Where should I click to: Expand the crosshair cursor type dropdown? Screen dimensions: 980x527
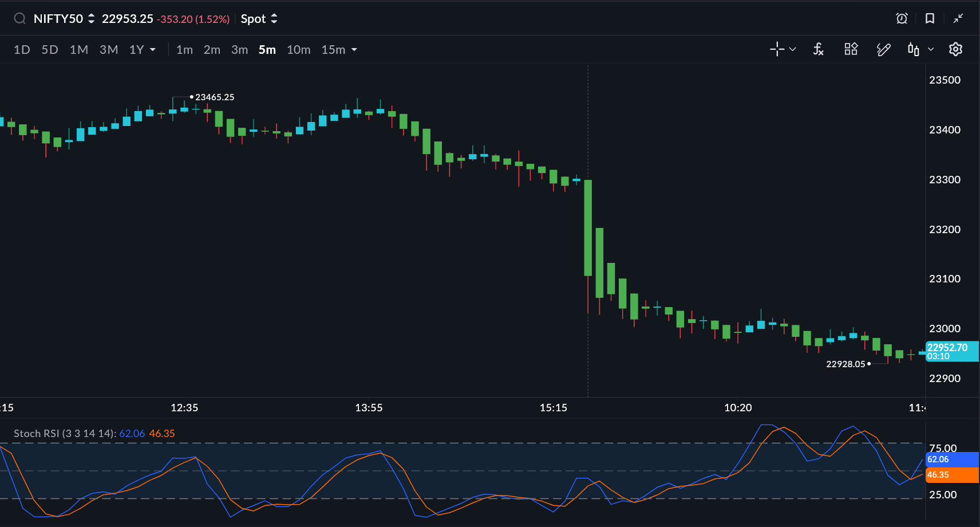(x=793, y=50)
